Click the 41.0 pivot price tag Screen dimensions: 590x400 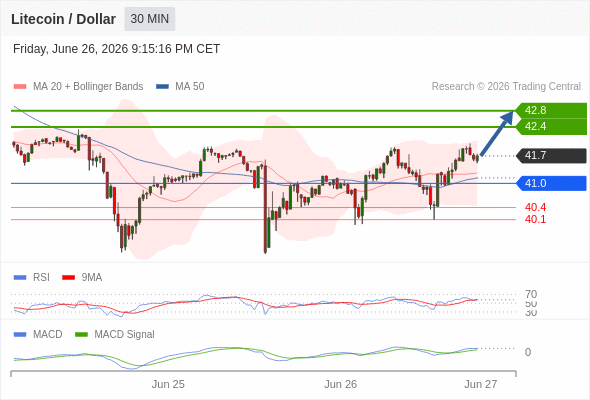551,183
